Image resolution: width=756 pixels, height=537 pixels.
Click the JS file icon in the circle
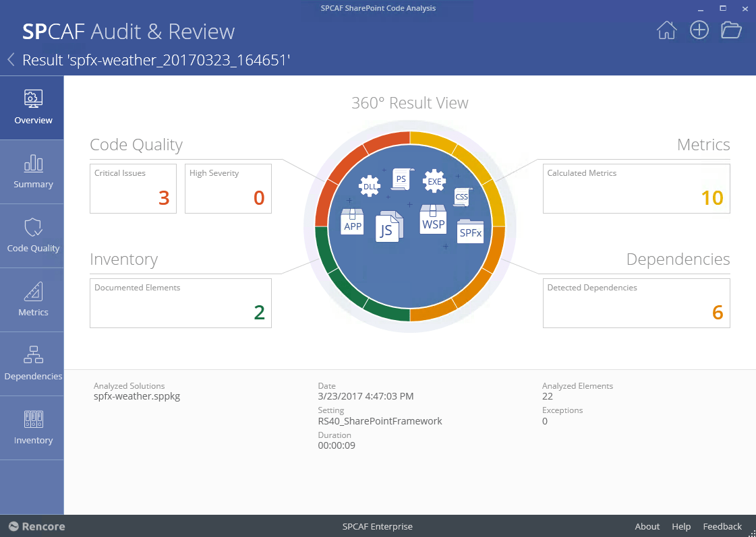[388, 226]
